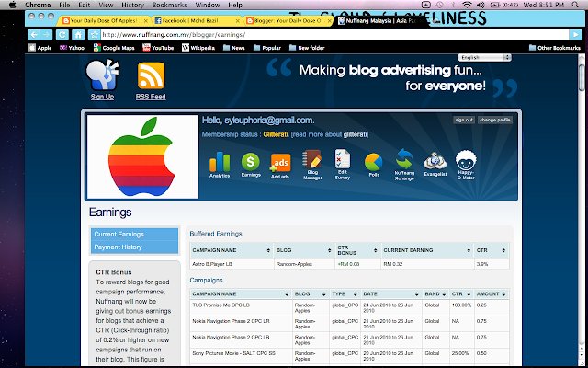588x368 pixels.
Task: Click the orange RSS Feed icon
Action: pyautogui.click(x=151, y=75)
